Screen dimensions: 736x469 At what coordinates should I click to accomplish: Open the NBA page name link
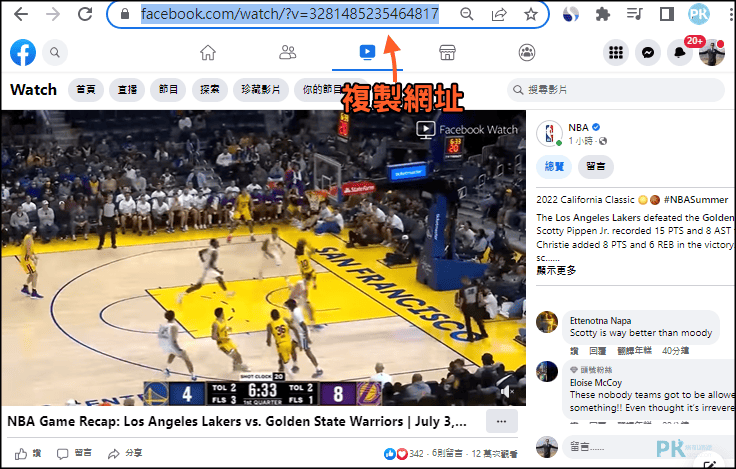[578, 127]
